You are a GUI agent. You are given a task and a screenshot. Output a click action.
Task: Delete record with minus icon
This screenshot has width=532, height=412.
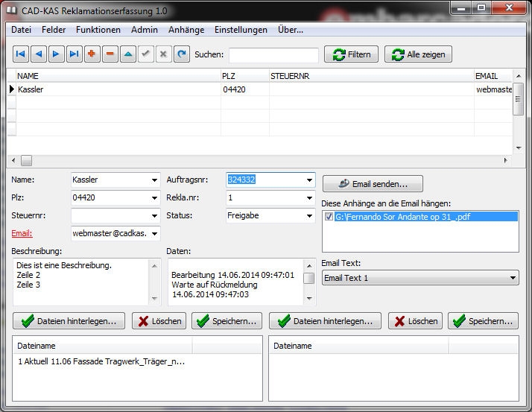tap(110, 54)
